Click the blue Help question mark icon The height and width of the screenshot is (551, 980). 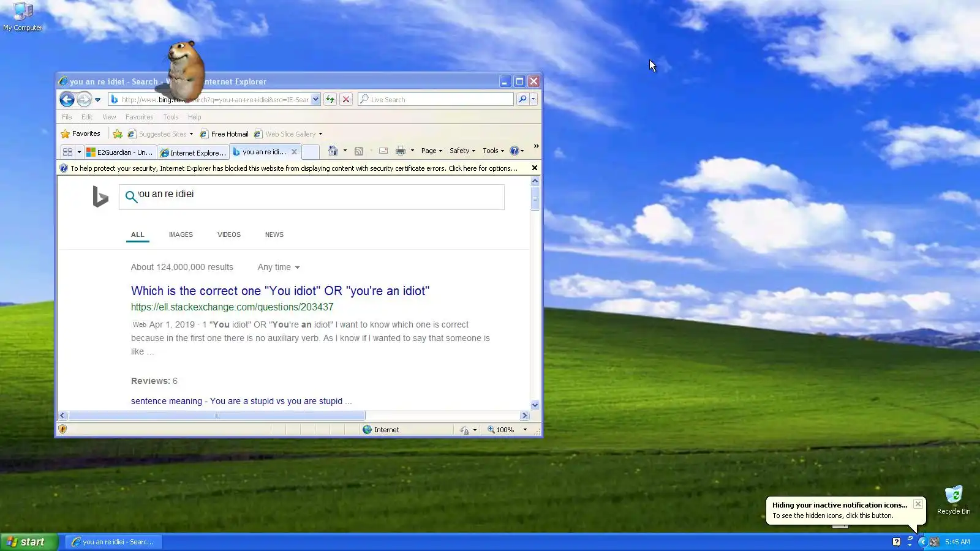click(514, 151)
